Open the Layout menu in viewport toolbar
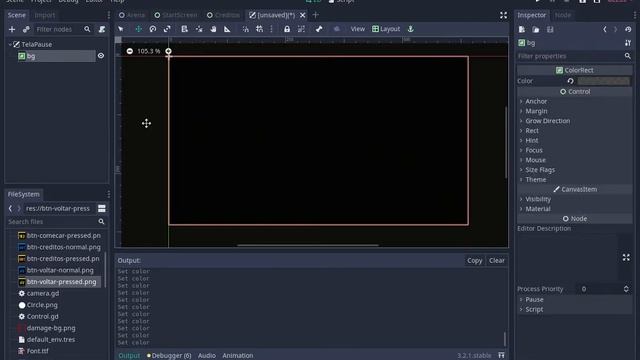640x360 pixels. [x=386, y=29]
